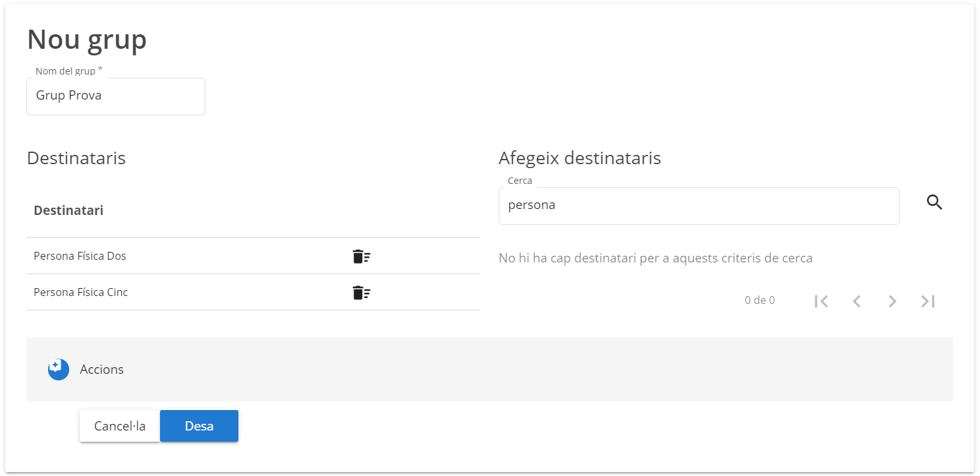Click the Destinataris section heading
The image size is (980, 476).
coord(76,158)
